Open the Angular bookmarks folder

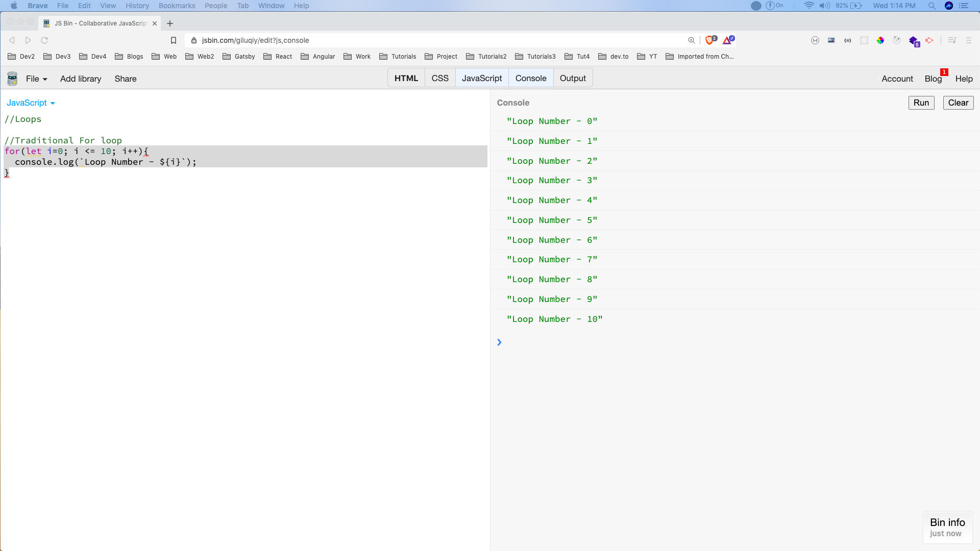pos(317,57)
